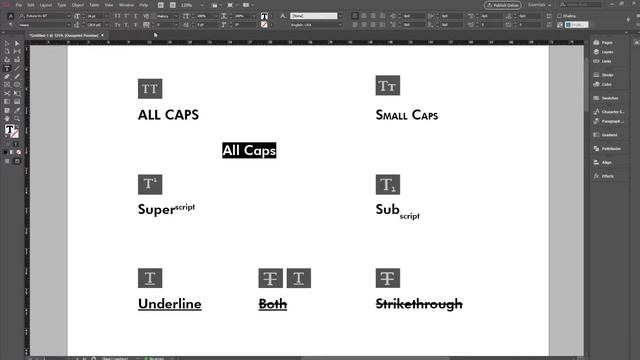The height and width of the screenshot is (360, 640).
Task: Open the Color panel
Action: pos(603,84)
